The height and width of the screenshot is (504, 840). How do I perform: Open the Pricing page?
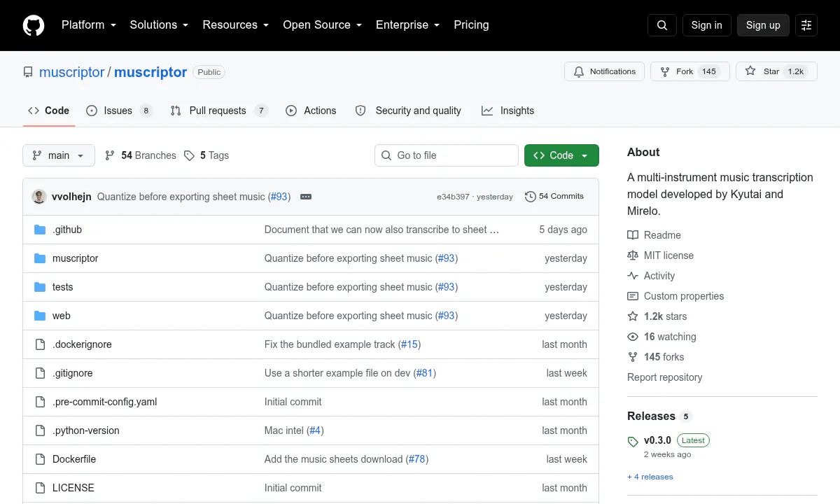[x=471, y=24]
